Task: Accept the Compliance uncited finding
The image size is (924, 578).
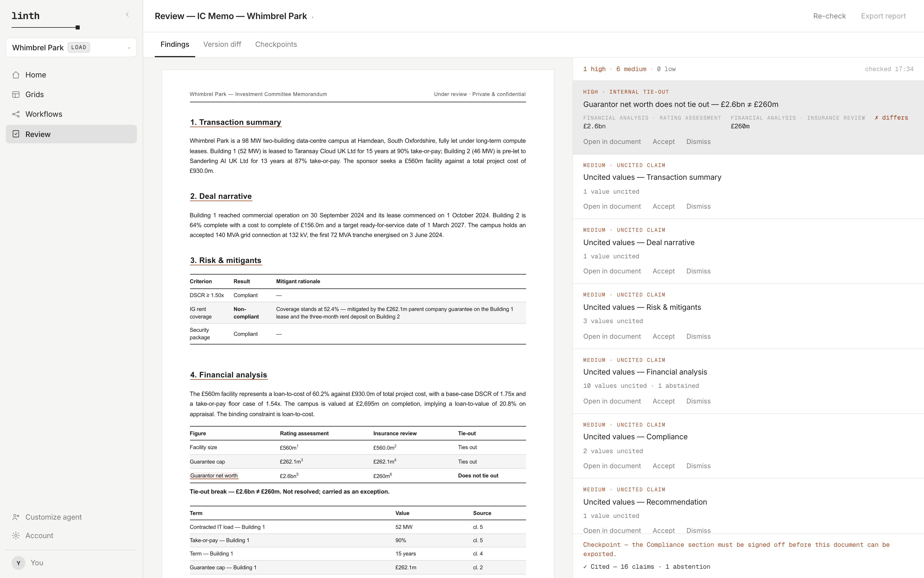Action: 664,466
